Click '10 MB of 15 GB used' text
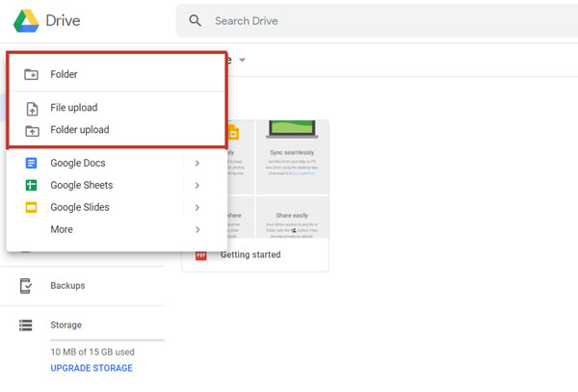Image resolution: width=578 pixels, height=392 pixels. coord(92,353)
